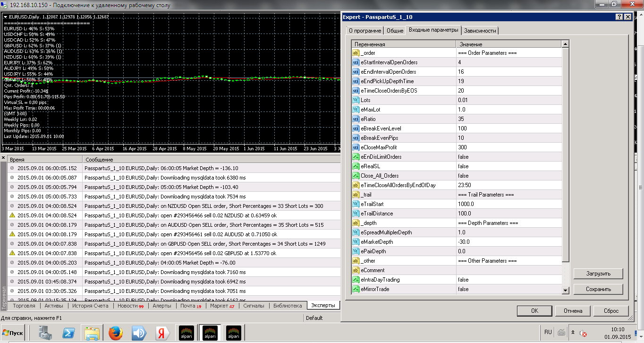This screenshot has width=644, height=343.
Task: Click the _order string variable icon
Action: [x=356, y=53]
